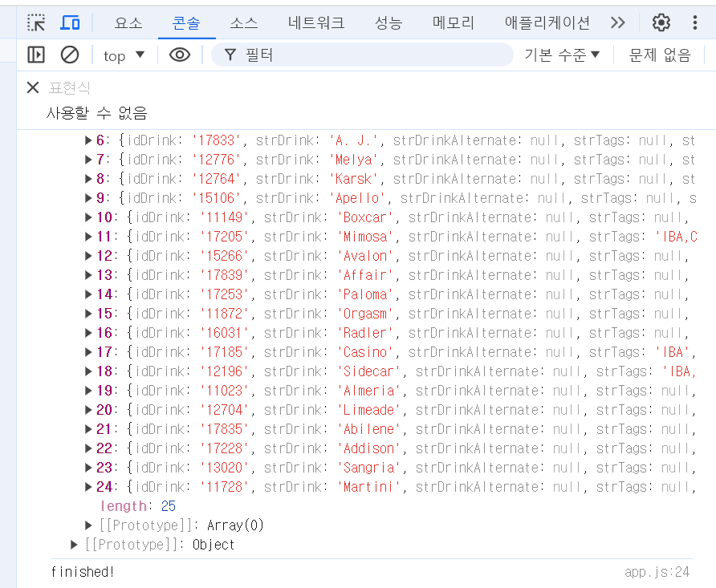
Task: Expand array entry 23 'Sangria'
Action: click(x=88, y=468)
